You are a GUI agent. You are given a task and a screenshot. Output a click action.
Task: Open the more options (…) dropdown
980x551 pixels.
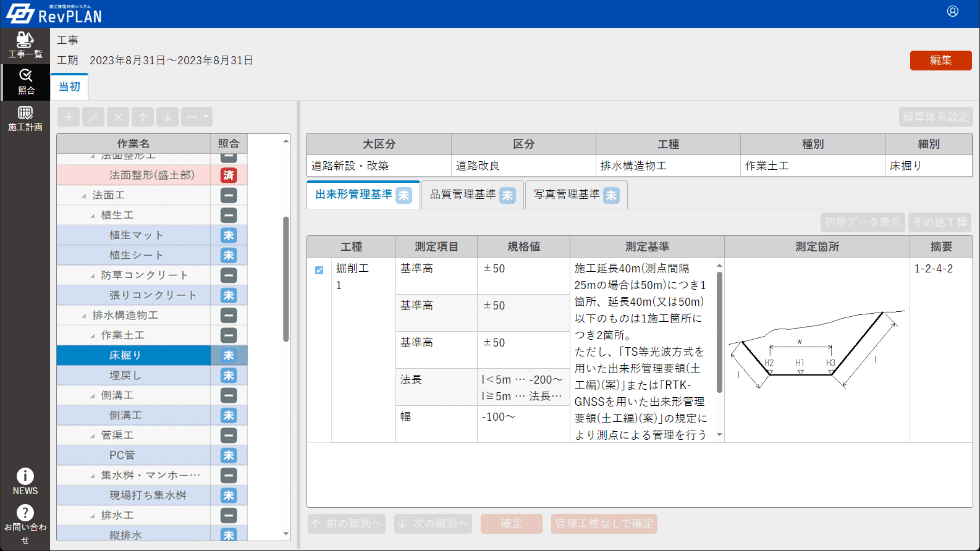pyautogui.click(x=196, y=117)
